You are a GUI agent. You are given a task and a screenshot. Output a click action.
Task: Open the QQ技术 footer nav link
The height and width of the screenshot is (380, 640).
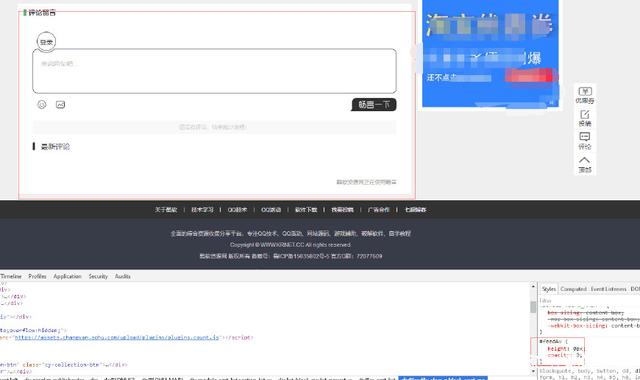pos(237,210)
